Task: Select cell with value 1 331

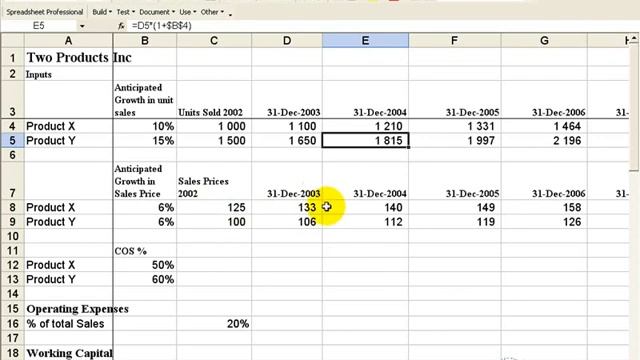Action: [454, 126]
